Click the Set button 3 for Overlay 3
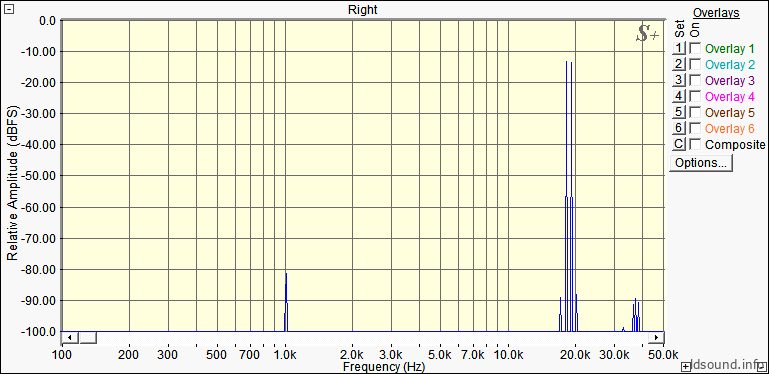The image size is (769, 374). coord(679,80)
